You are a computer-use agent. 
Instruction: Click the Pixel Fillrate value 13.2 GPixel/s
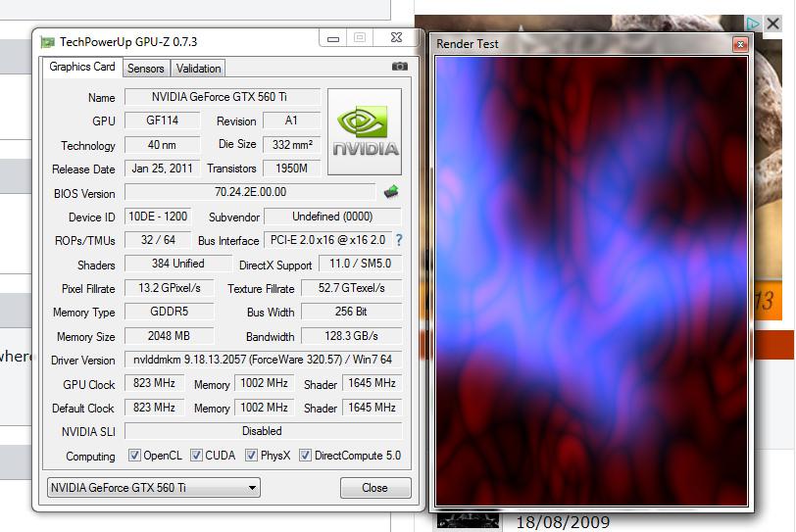click(169, 288)
